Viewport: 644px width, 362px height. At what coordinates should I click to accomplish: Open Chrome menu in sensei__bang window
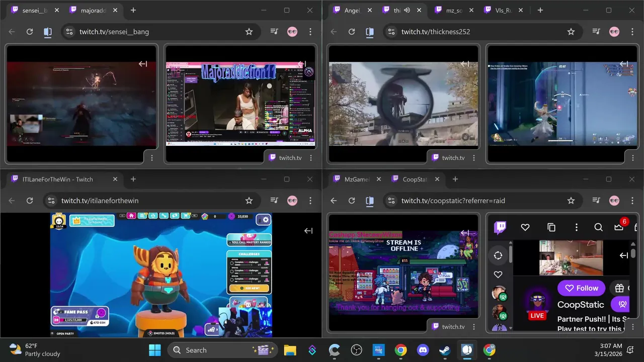[310, 32]
